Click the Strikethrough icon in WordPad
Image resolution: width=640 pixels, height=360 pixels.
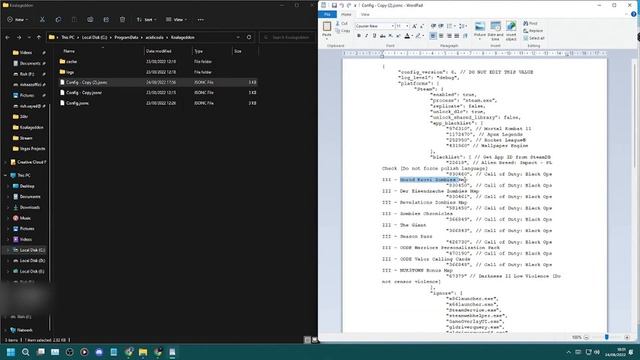(x=382, y=36)
